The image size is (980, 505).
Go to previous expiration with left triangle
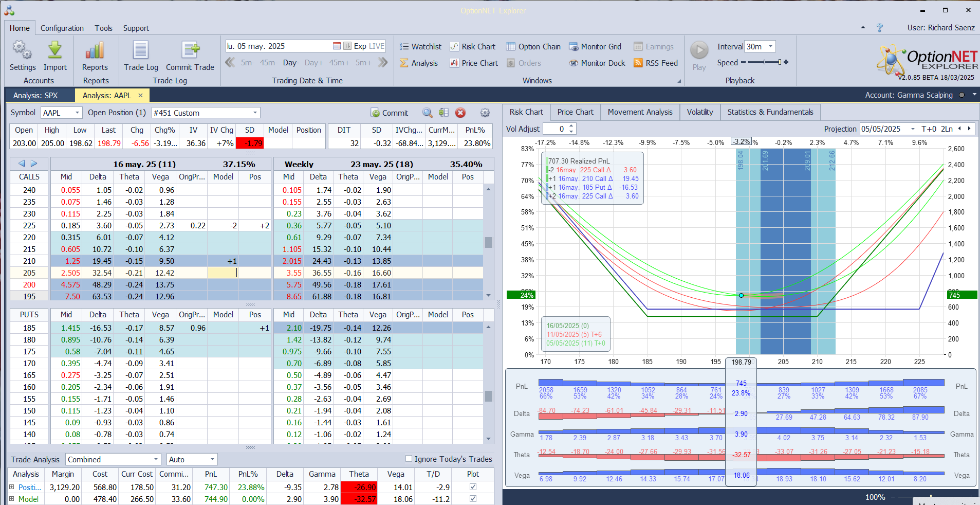tap(22, 164)
